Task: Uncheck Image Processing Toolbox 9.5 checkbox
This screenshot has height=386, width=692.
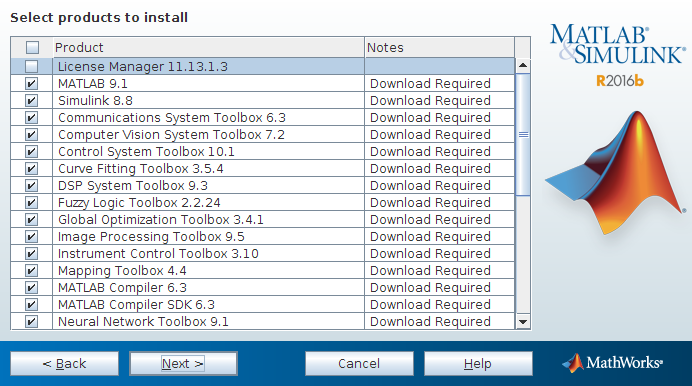Action: (x=31, y=236)
